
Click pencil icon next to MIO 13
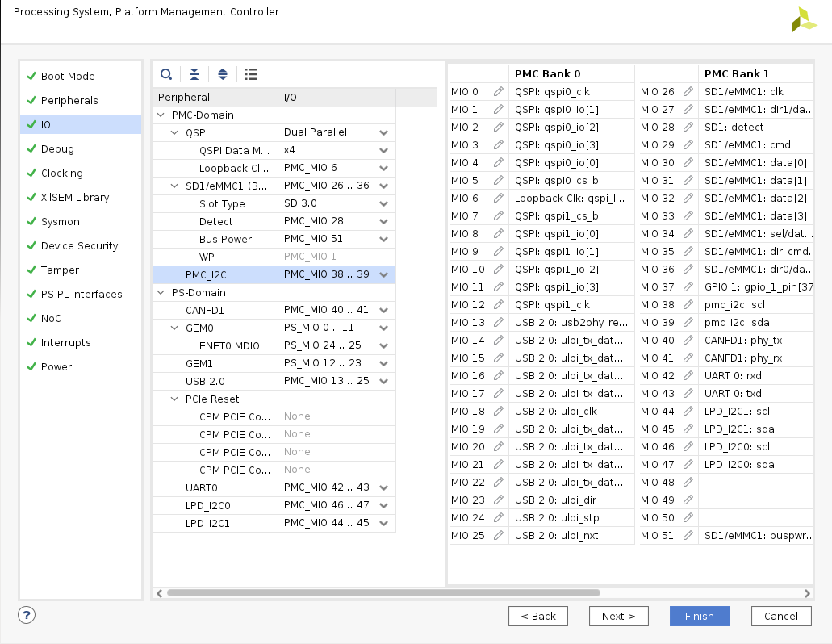(499, 323)
